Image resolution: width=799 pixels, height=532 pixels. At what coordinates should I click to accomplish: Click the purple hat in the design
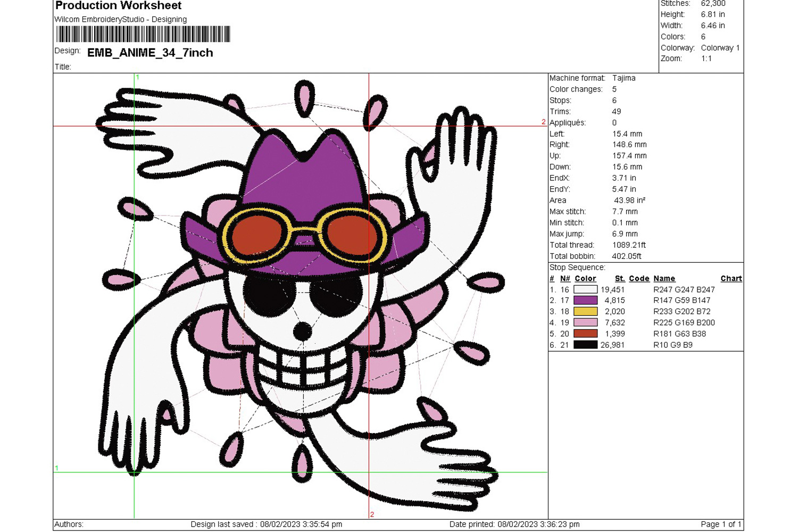click(x=303, y=181)
